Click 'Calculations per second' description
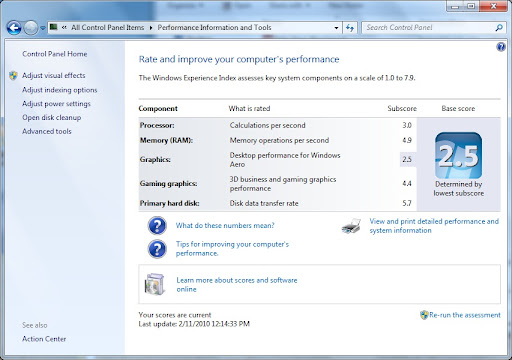 (267, 126)
